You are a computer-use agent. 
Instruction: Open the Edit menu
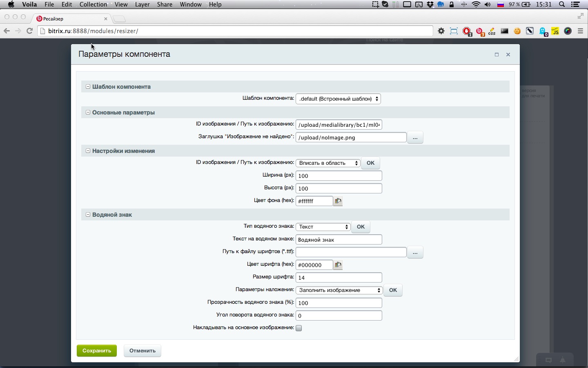67,4
